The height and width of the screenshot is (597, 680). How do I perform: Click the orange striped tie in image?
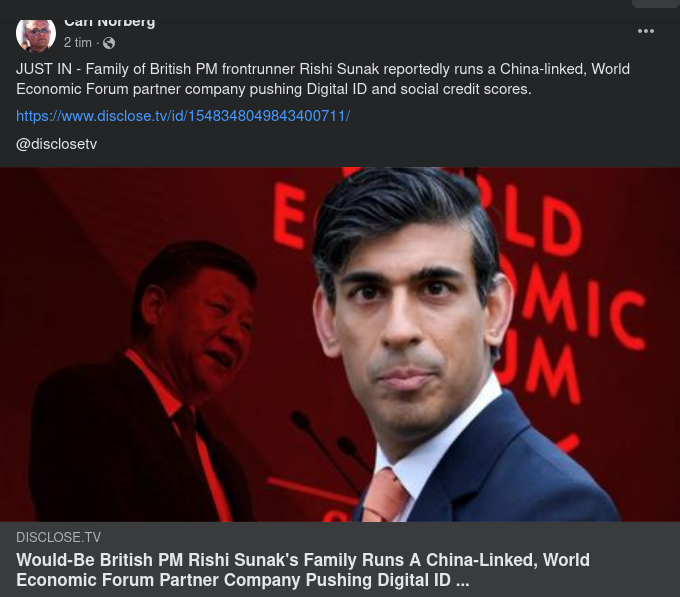[383, 494]
